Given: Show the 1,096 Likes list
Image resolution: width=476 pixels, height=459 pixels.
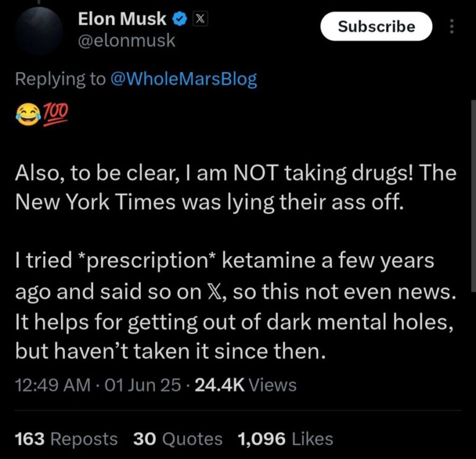Looking at the screenshot, I should [285, 439].
